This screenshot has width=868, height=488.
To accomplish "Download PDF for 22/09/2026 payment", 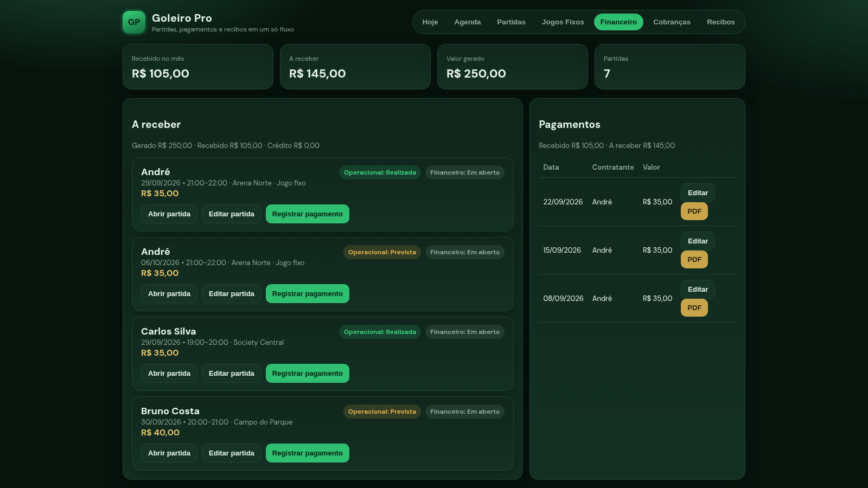I will point(694,211).
